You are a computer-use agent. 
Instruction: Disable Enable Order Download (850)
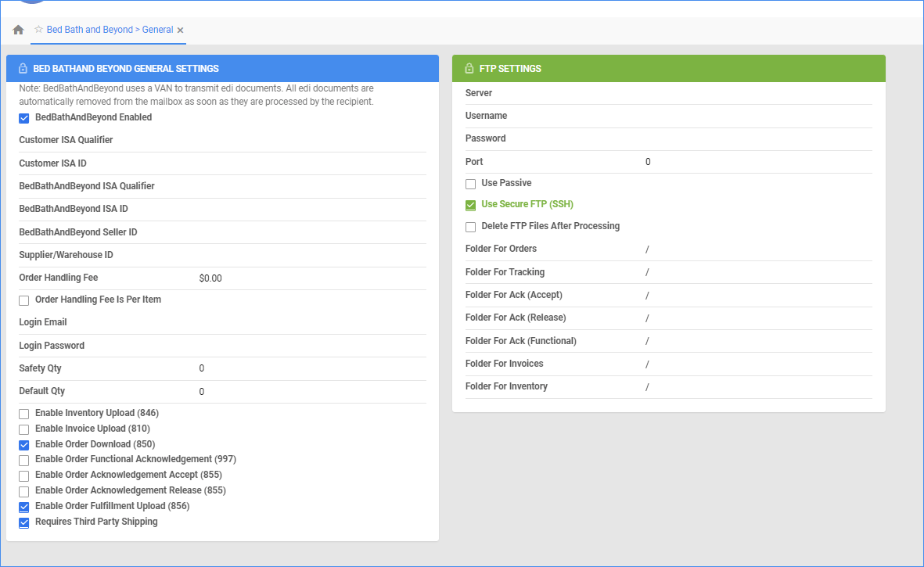(x=23, y=444)
